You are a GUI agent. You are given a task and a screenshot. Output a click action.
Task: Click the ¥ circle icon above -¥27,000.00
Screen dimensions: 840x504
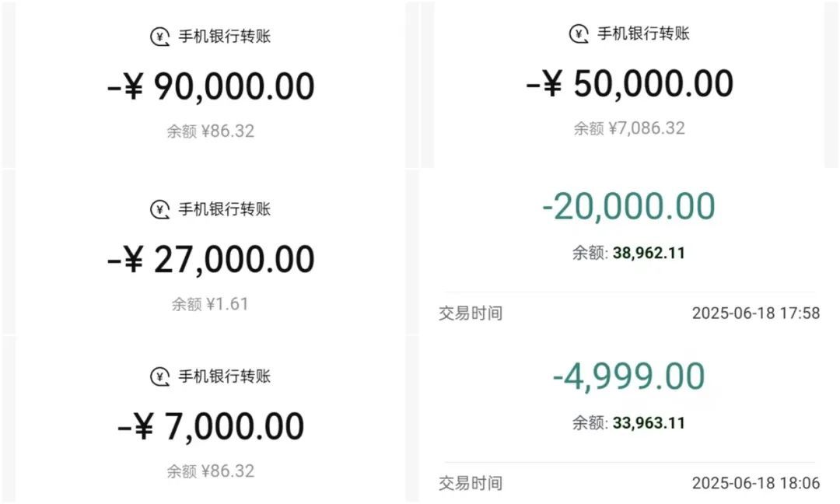click(159, 208)
